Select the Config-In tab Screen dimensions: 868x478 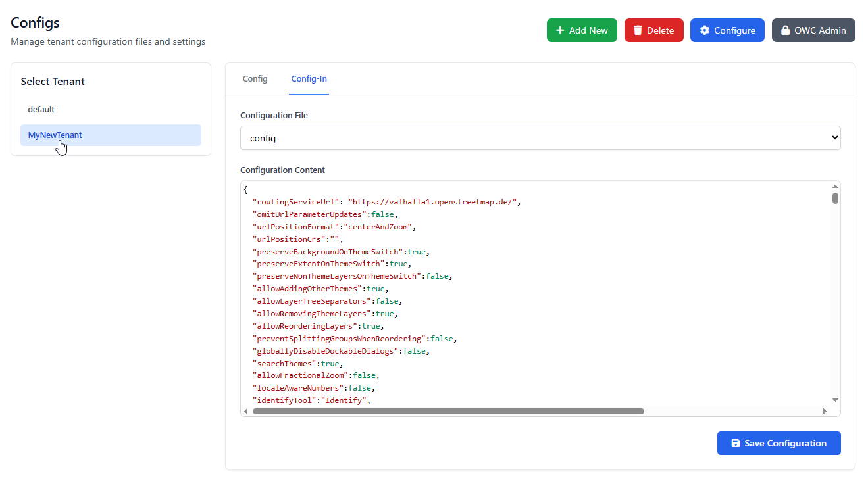[x=309, y=79]
